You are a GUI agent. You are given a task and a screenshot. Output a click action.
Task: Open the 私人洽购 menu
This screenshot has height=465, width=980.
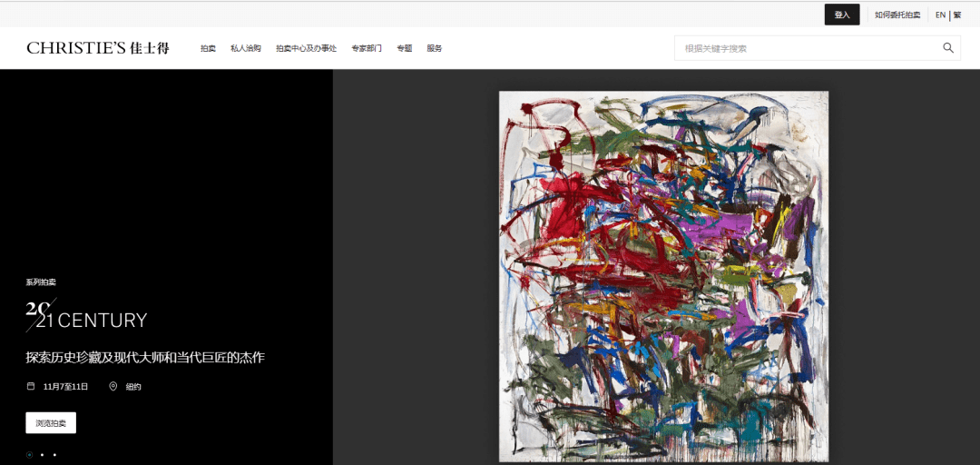pyautogui.click(x=246, y=48)
